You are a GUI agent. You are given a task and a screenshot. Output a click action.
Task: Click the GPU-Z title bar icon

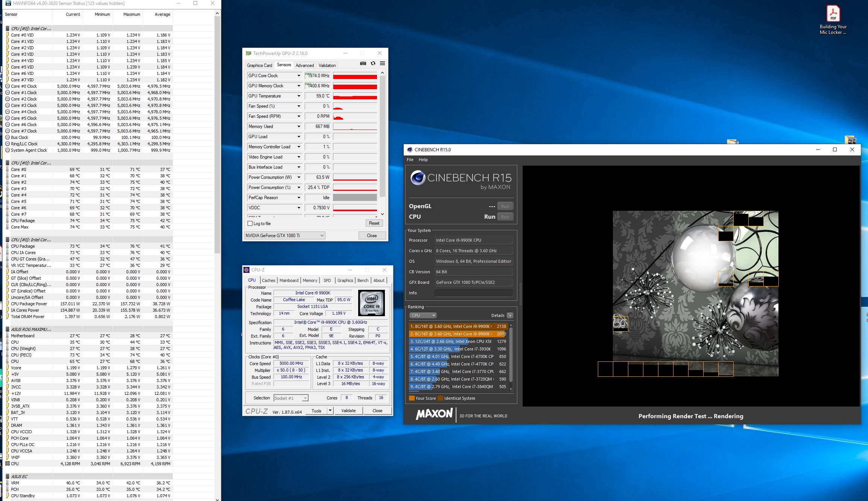click(248, 53)
